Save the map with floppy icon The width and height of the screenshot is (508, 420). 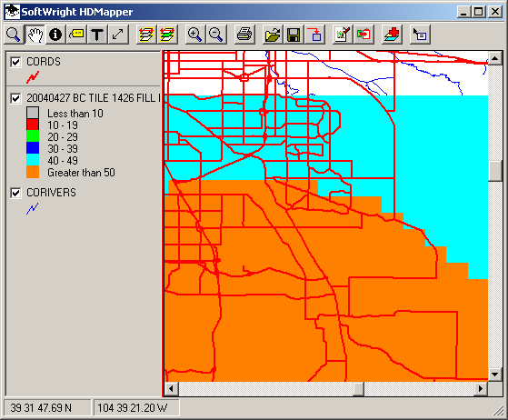tap(294, 35)
